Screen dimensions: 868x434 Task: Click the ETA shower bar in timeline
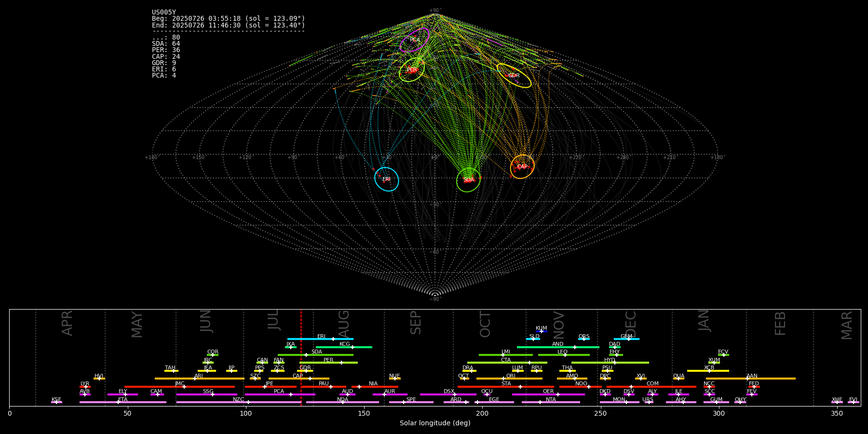(123, 402)
